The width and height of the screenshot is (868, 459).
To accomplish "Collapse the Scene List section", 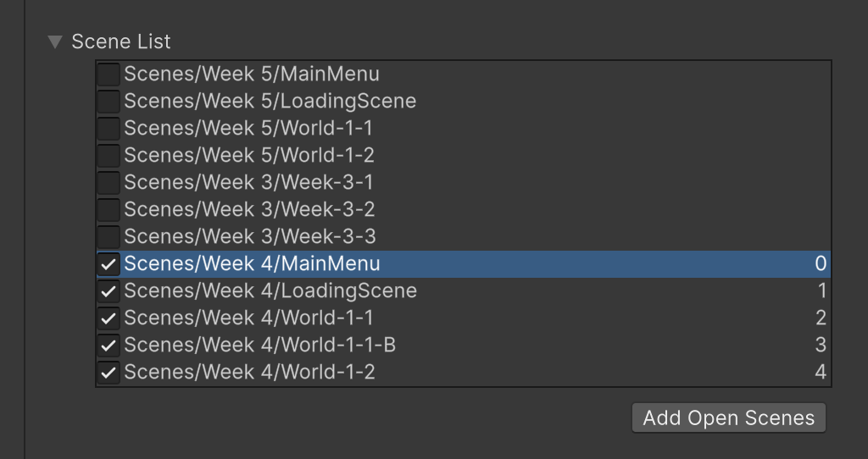I will [56, 41].
